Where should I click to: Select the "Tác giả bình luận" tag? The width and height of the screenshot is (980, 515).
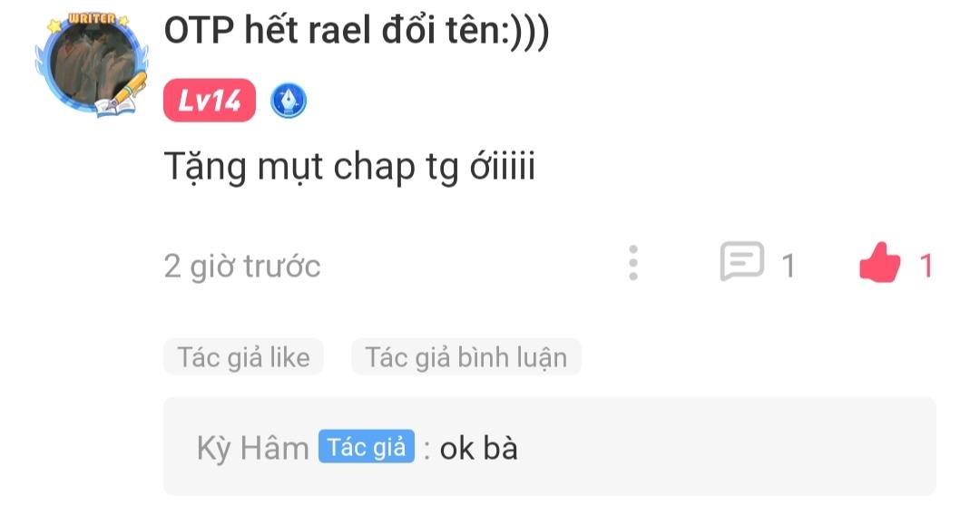click(465, 357)
